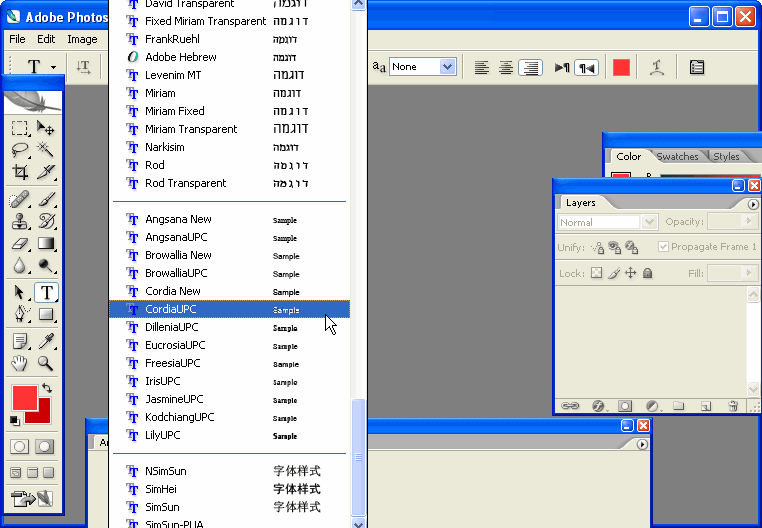Open the Layers panel flyout menu
Viewport: 762px width, 528px height.
(752, 204)
